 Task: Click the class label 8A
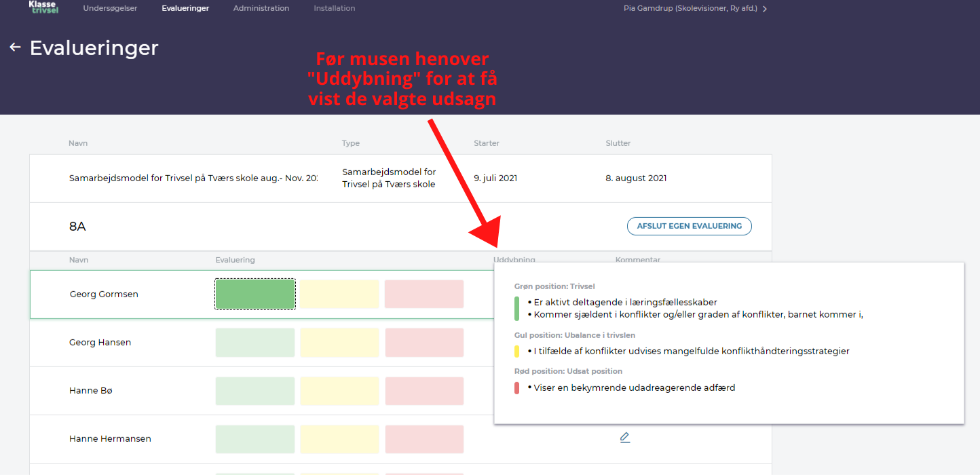77,227
